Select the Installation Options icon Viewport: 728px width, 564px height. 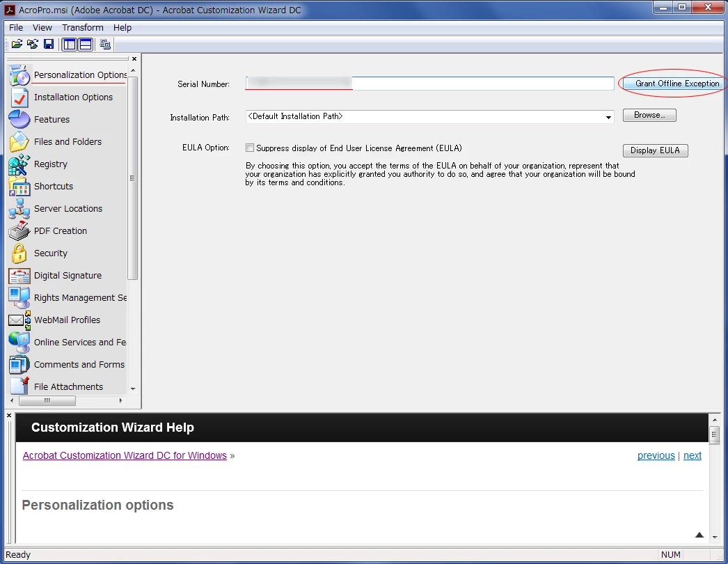pos(19,97)
